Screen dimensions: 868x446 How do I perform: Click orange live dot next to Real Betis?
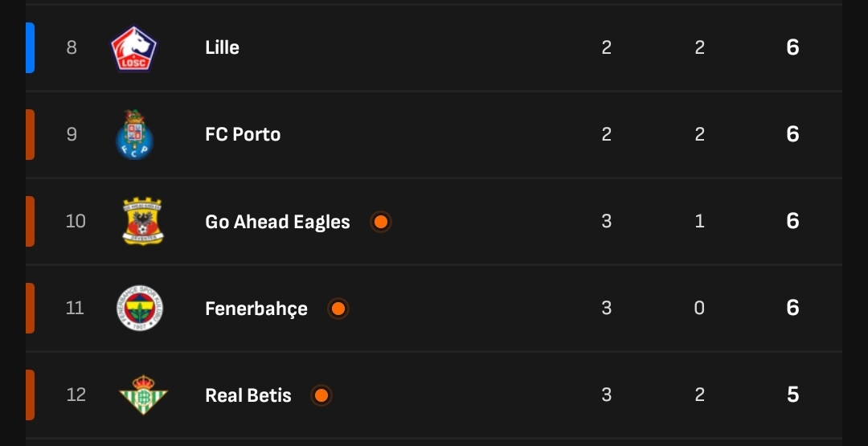[321, 395]
